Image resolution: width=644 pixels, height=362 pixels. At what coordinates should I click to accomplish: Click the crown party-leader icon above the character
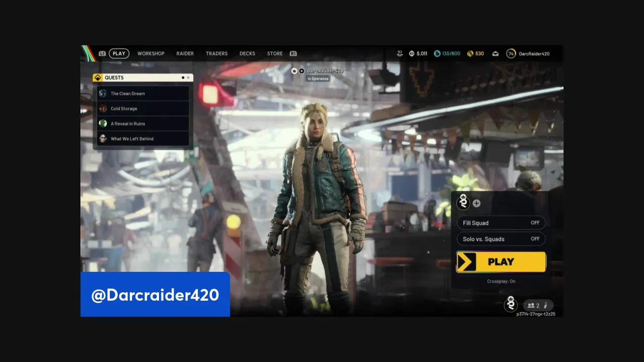pos(294,71)
